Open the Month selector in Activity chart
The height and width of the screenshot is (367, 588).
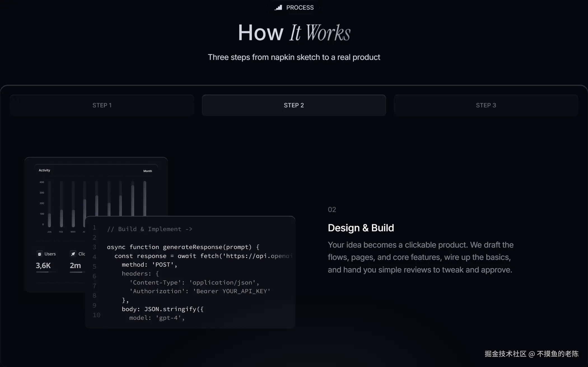(x=148, y=171)
